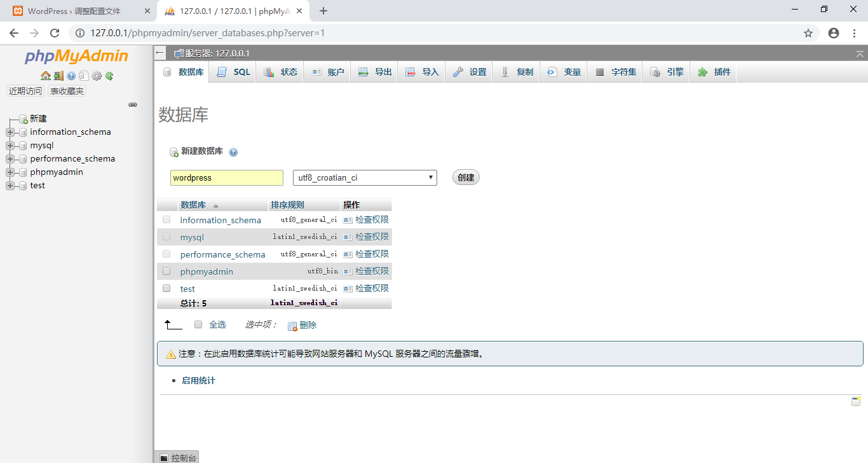Image resolution: width=868 pixels, height=463 pixels.
Task: Expand the phpmyadmin tree node
Action: pyautogui.click(x=10, y=172)
